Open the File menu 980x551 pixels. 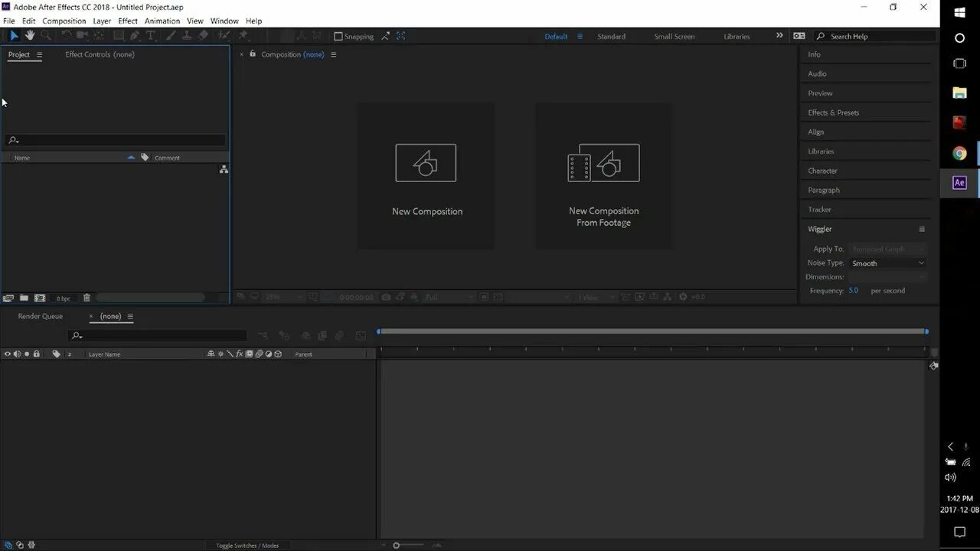pos(9,21)
